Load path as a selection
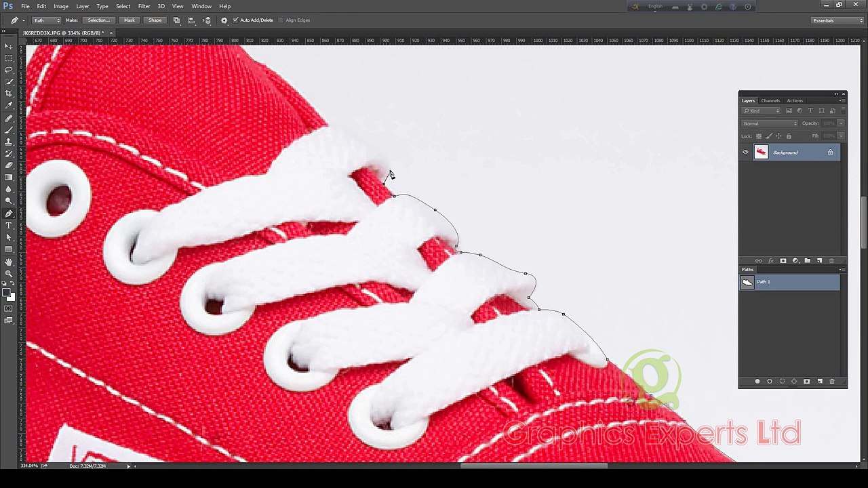 pos(782,381)
